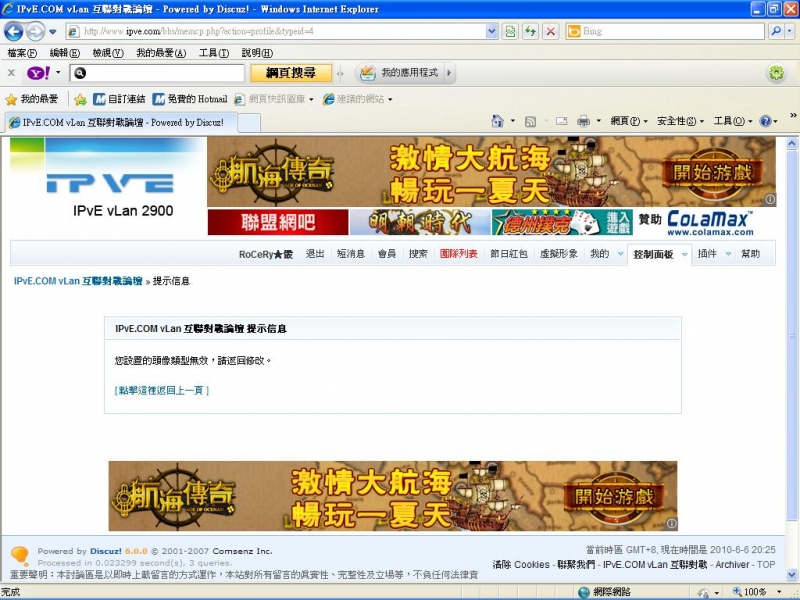
Task: Expand the 插件 dropdown menu
Action: point(709,254)
